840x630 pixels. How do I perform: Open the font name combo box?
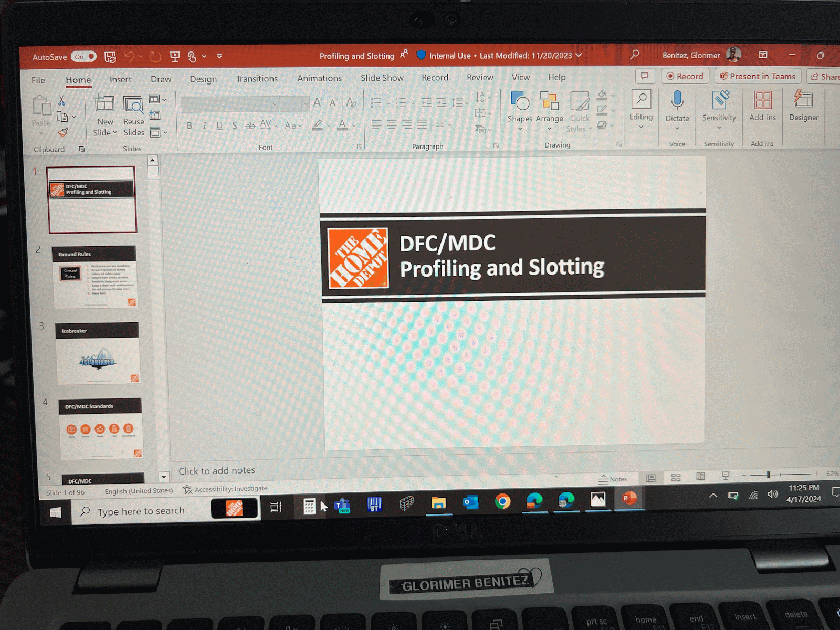[229, 104]
